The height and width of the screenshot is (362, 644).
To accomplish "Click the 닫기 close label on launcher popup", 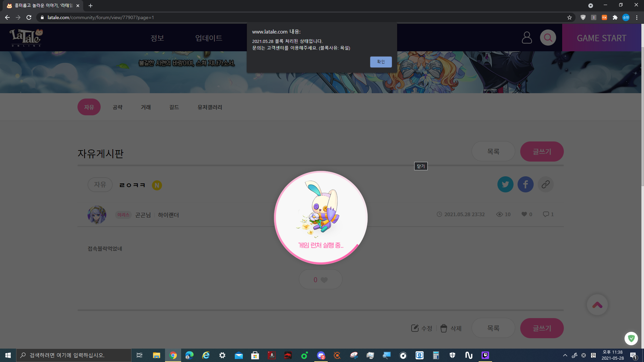I will click(421, 166).
